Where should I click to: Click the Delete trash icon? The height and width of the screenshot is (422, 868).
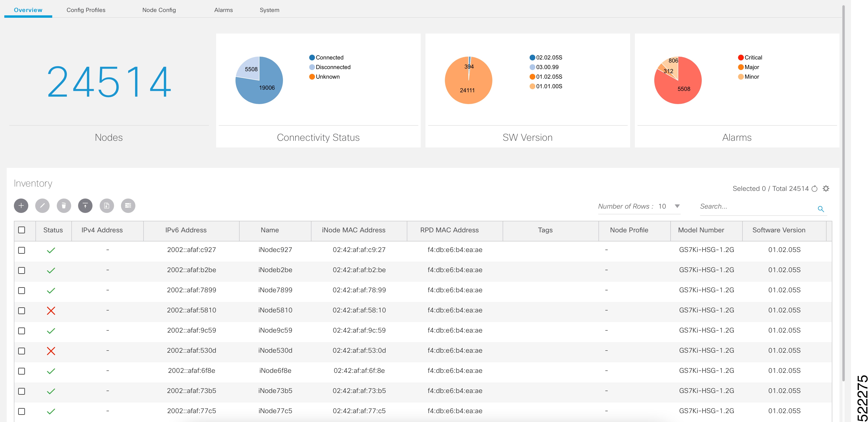pos(64,205)
